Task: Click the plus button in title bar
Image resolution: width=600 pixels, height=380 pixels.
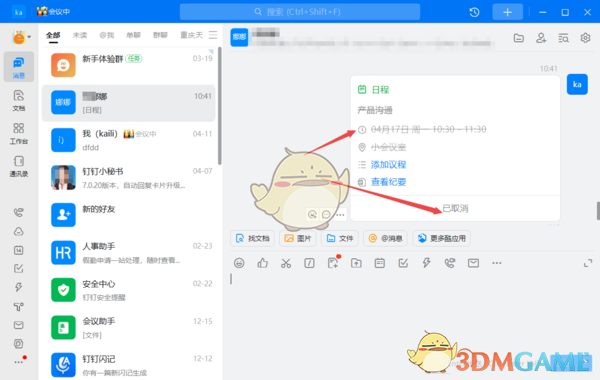Action: pyautogui.click(x=507, y=12)
